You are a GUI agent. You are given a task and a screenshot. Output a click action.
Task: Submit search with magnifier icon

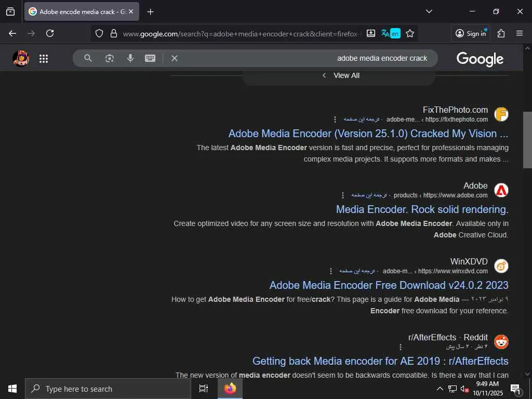[88, 58]
